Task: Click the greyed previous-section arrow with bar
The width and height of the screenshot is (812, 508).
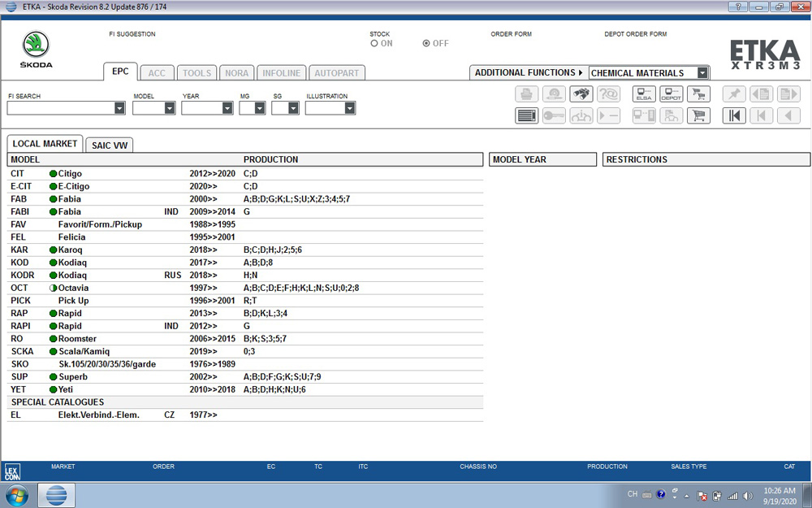Action: (x=762, y=115)
